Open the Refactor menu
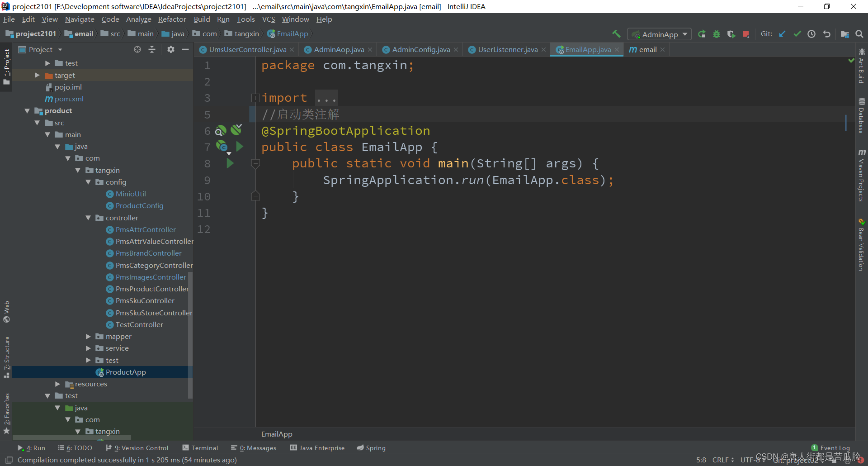The height and width of the screenshot is (466, 868). pyautogui.click(x=172, y=19)
